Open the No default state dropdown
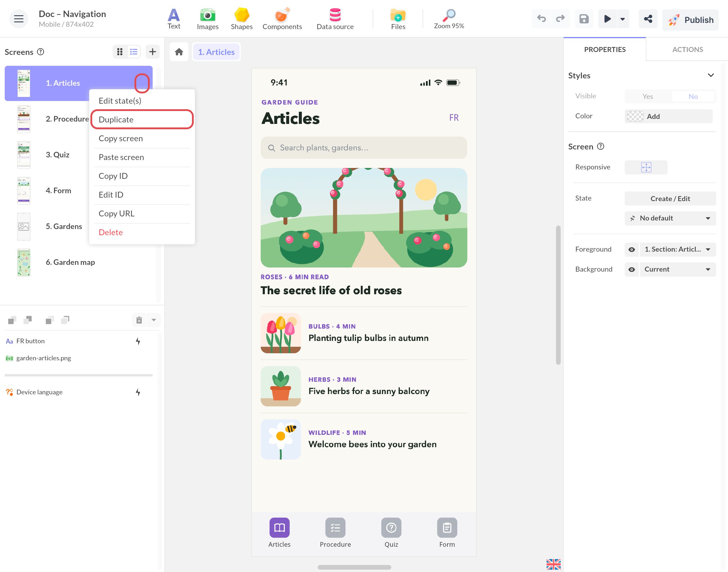The image size is (728, 572). 670,218
